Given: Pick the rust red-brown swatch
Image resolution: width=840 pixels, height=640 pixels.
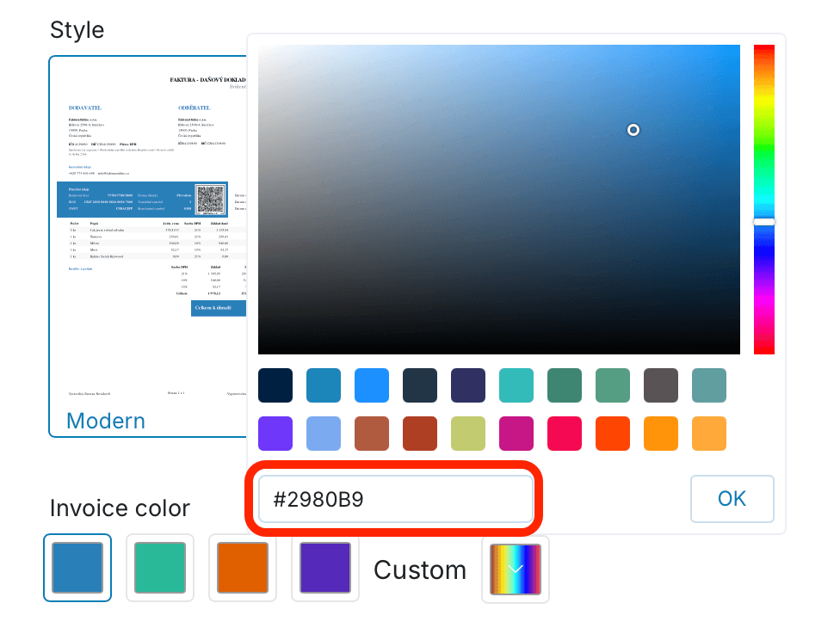Looking at the screenshot, I should [420, 434].
